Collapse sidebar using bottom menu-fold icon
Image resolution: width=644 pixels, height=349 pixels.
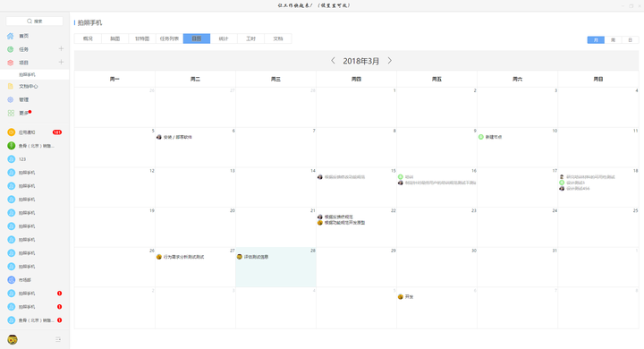point(58,339)
